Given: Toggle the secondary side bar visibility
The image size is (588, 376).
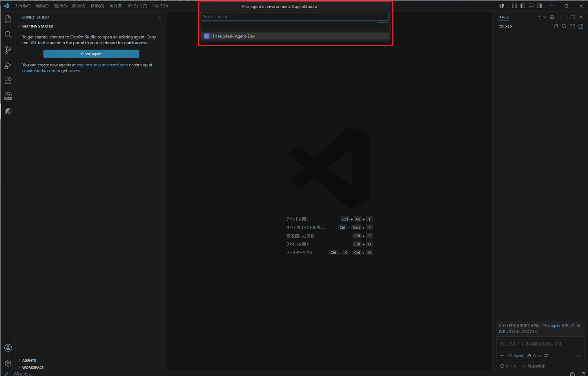Looking at the screenshot, I should [x=539, y=6].
